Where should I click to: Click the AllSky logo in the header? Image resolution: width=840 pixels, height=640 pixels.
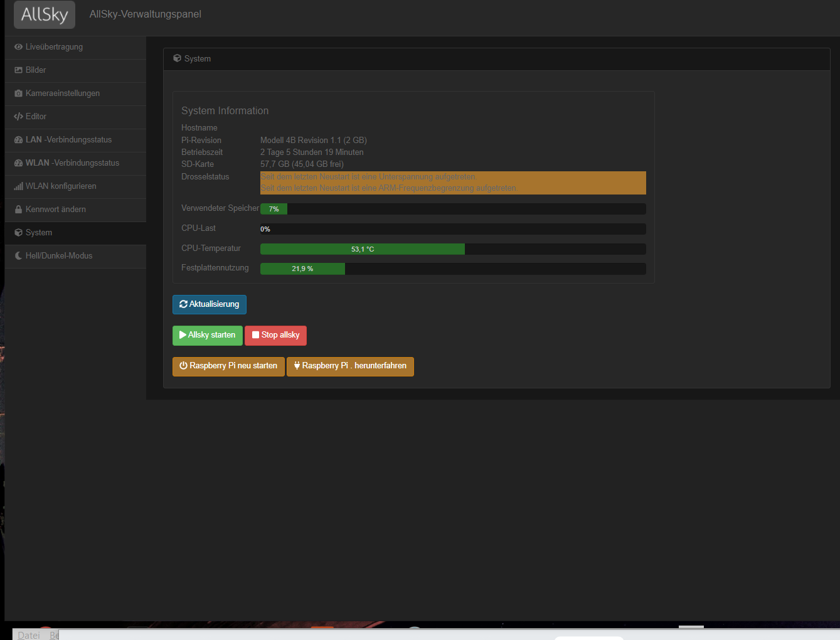pos(45,14)
